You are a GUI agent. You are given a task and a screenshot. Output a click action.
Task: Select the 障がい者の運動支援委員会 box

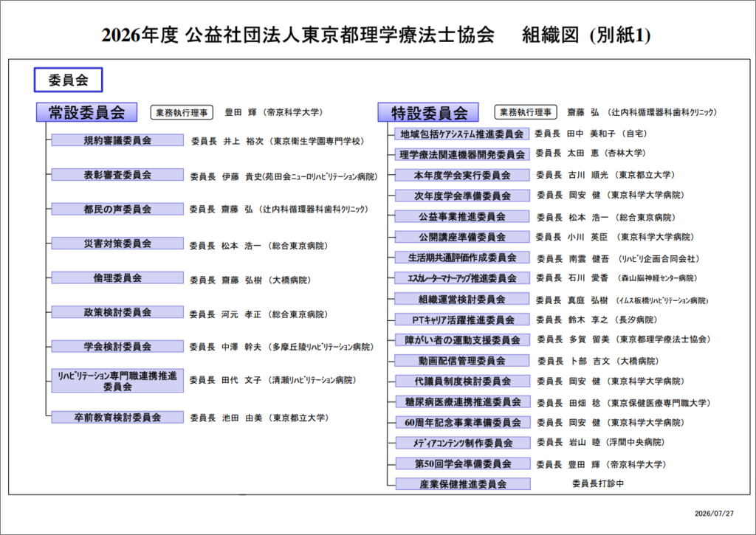point(462,339)
